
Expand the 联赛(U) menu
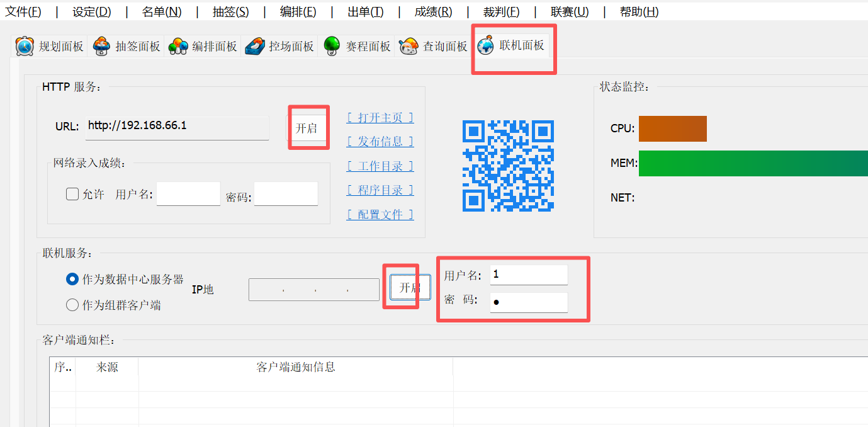570,11
